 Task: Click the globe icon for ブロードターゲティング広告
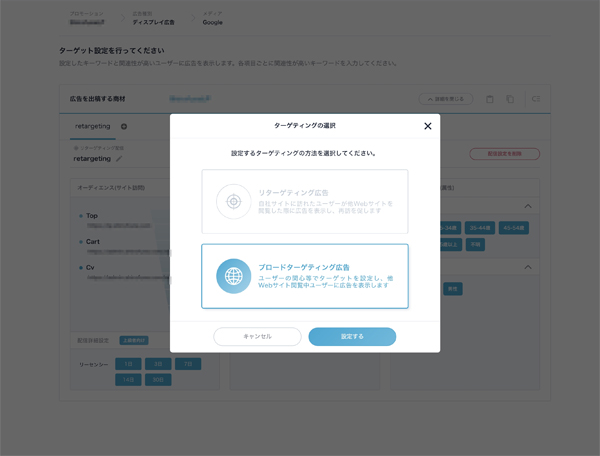233,276
